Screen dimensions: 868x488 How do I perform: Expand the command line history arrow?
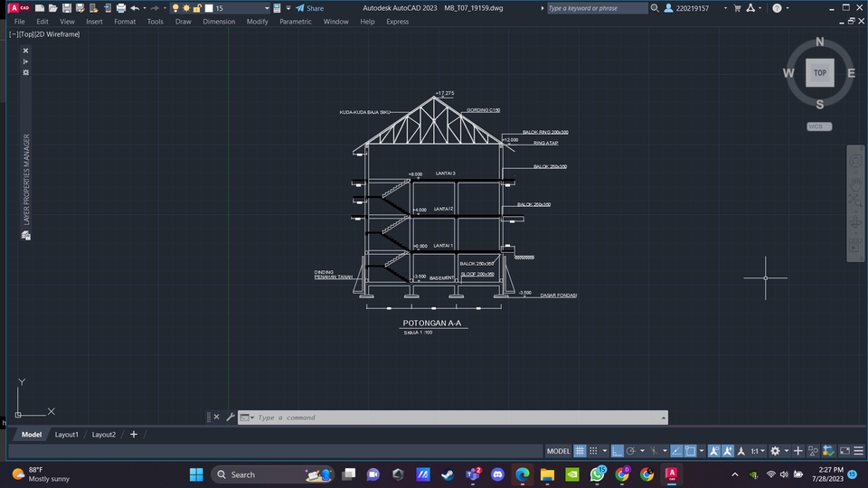pyautogui.click(x=663, y=418)
